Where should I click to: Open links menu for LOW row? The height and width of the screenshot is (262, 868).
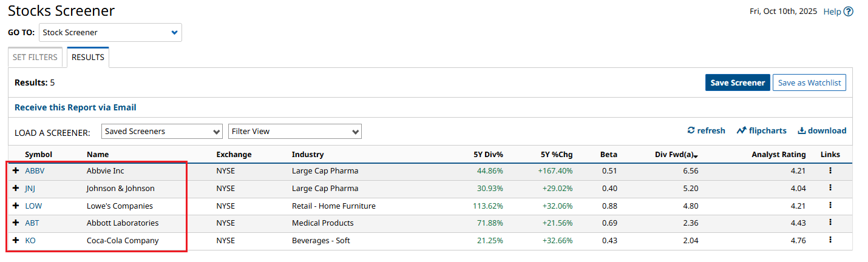[x=830, y=206]
